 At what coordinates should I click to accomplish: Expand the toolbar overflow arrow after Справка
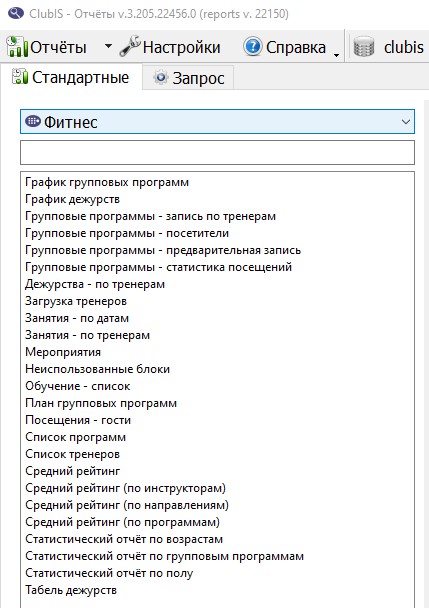336,55
